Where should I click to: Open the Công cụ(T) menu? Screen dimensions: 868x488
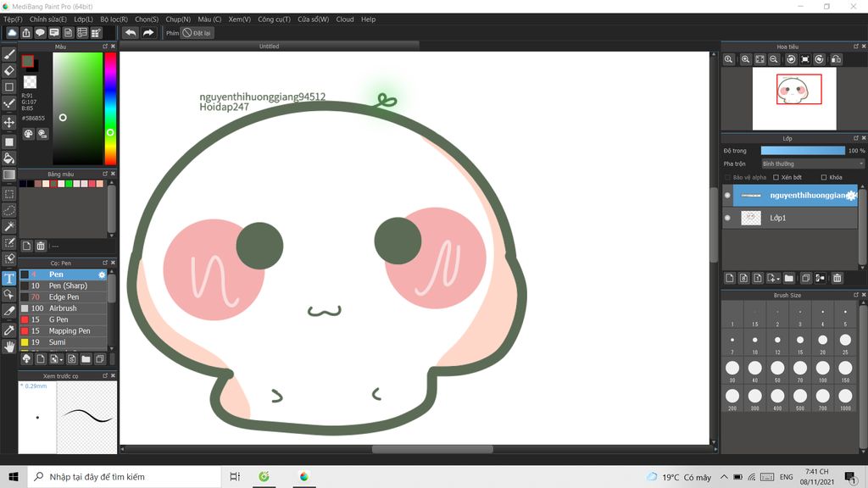274,19
